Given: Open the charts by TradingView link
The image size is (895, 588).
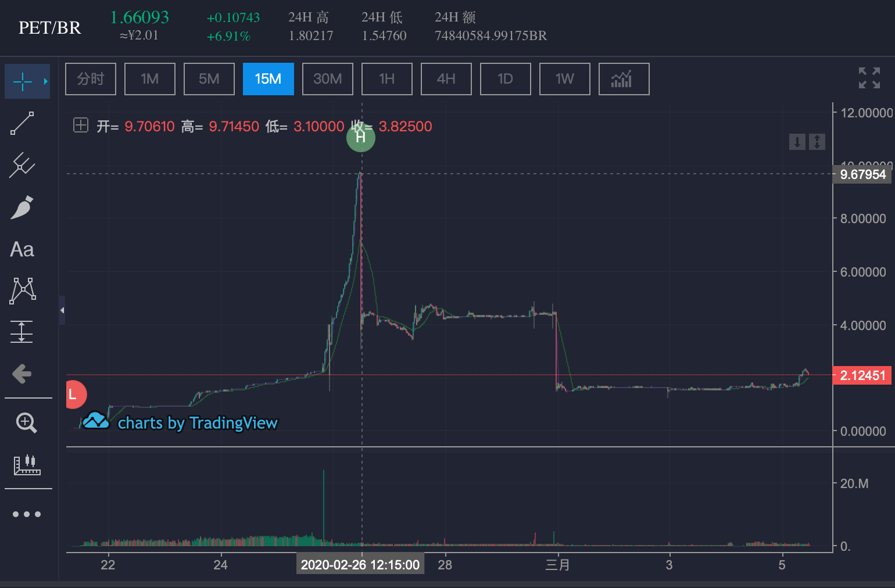Looking at the screenshot, I should click(181, 422).
